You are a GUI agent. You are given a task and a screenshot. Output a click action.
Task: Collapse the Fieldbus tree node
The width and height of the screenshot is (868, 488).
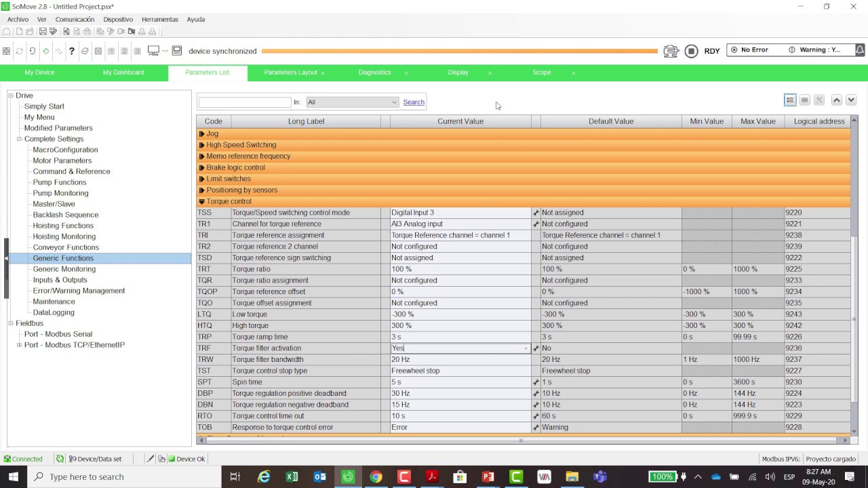pos(11,323)
